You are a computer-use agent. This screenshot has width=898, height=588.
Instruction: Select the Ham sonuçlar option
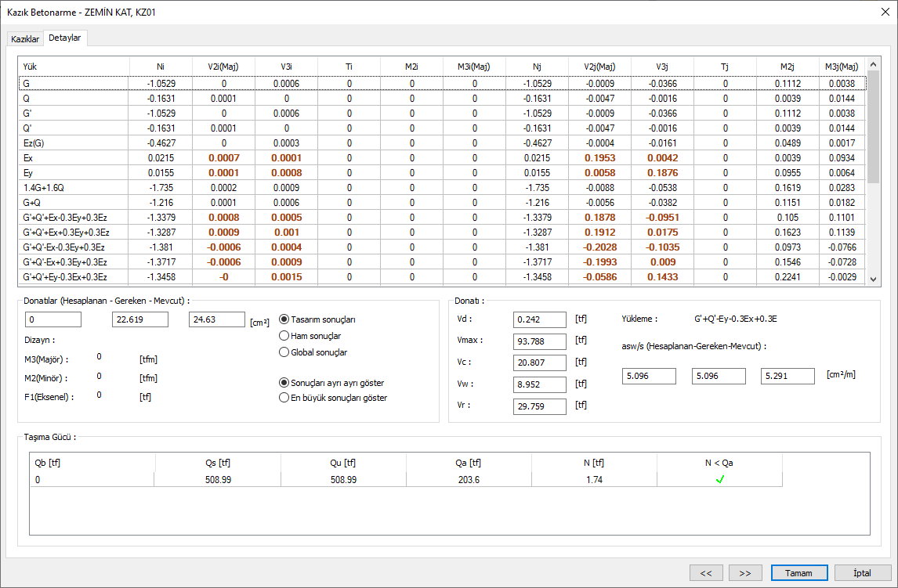coord(284,336)
